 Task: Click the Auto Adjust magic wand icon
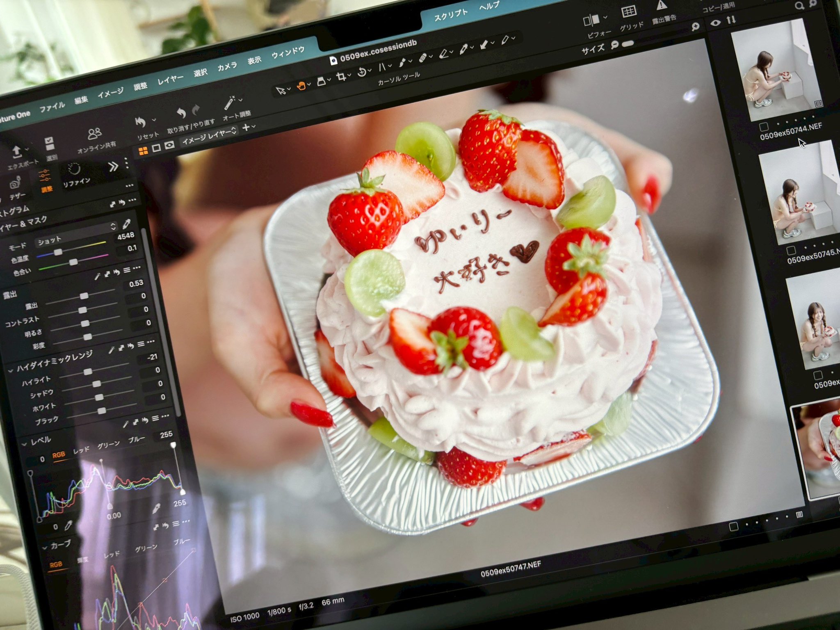coord(230,103)
